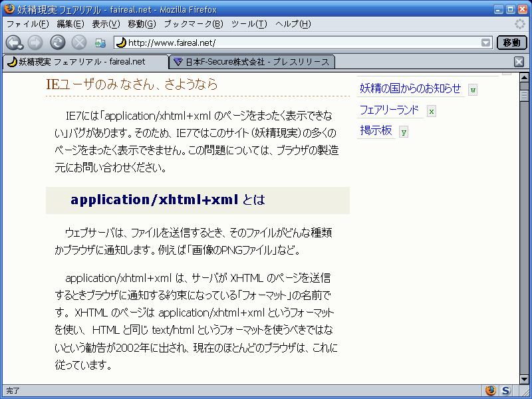
Task: Open the ブックマーク(B) menu
Action: [194, 24]
